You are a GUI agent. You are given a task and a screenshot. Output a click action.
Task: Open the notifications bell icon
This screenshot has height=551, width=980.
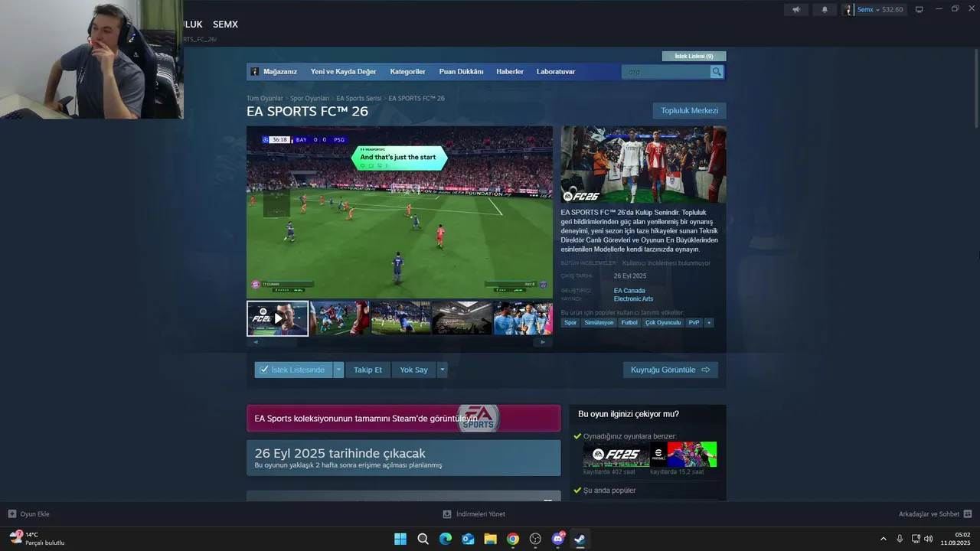click(825, 9)
